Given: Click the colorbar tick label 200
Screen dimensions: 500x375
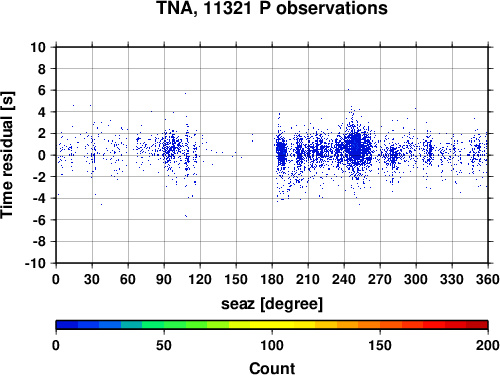Looking at the screenshot, I should tap(488, 345).
